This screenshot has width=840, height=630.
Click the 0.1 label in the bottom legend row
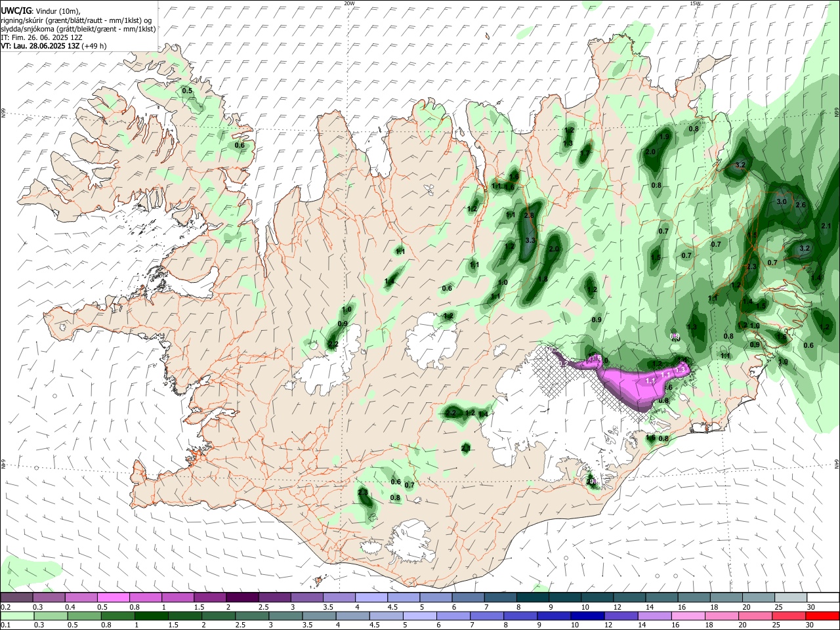(5, 625)
